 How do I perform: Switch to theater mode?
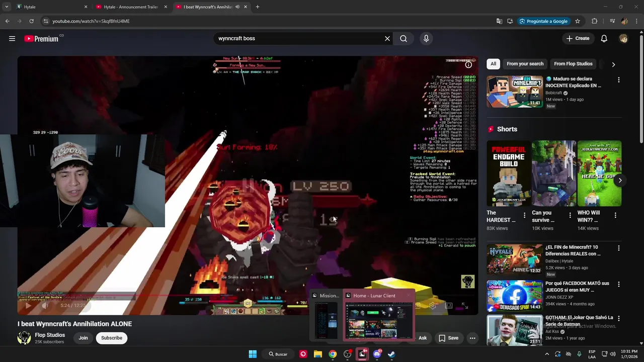(x=449, y=305)
